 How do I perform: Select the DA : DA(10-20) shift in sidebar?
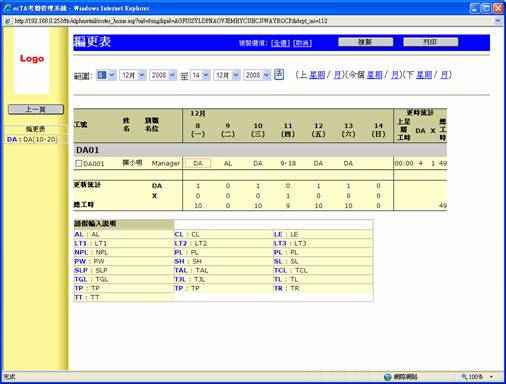[32, 139]
